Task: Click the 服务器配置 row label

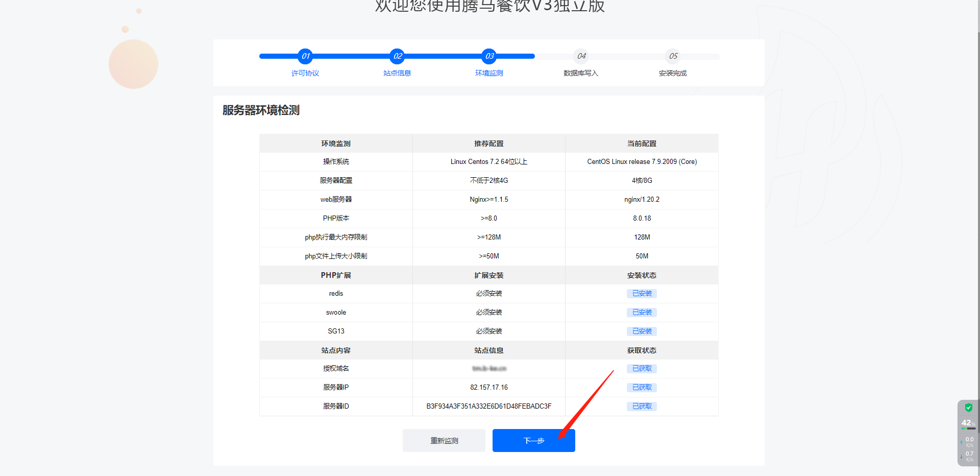Action: pyautogui.click(x=336, y=181)
